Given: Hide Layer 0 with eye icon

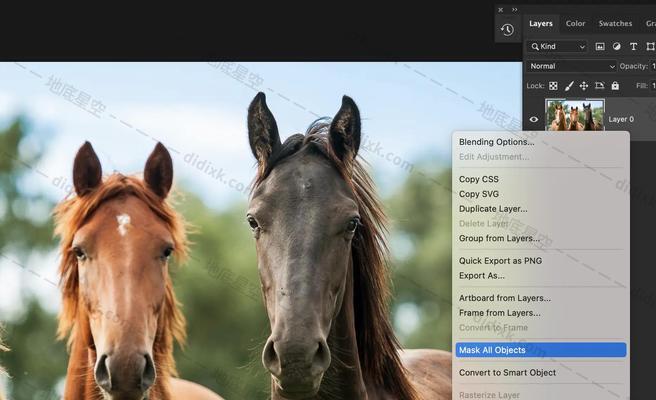Looking at the screenshot, I should pyautogui.click(x=534, y=119).
